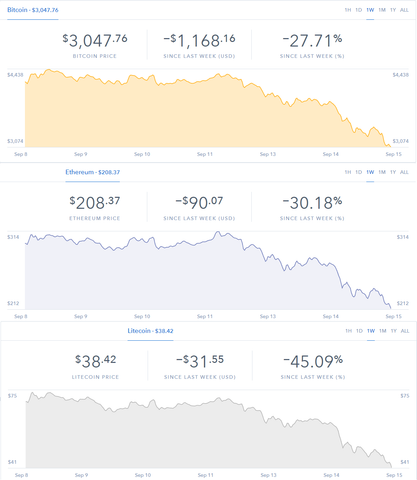This screenshot has width=417, height=480.
Task: Open the Litecoin - $38.42 tab
Action: [x=150, y=331]
